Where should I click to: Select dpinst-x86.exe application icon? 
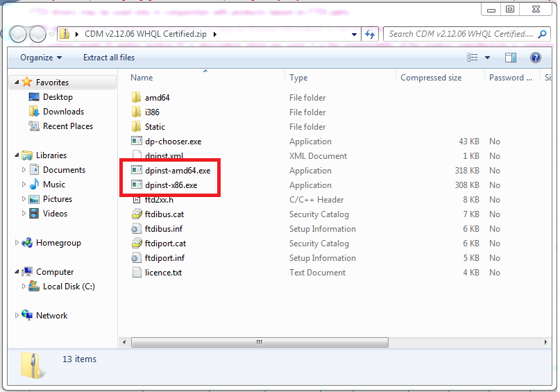pyautogui.click(x=137, y=185)
